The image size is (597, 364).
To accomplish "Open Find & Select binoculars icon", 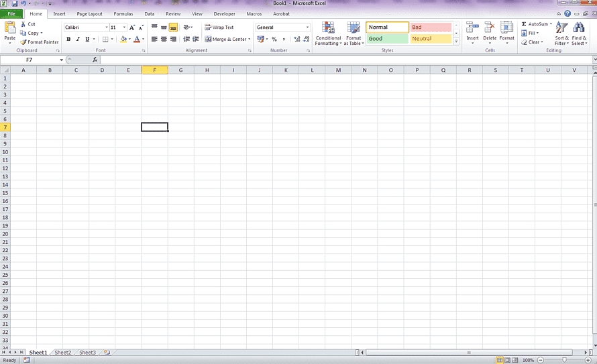I will point(579,32).
